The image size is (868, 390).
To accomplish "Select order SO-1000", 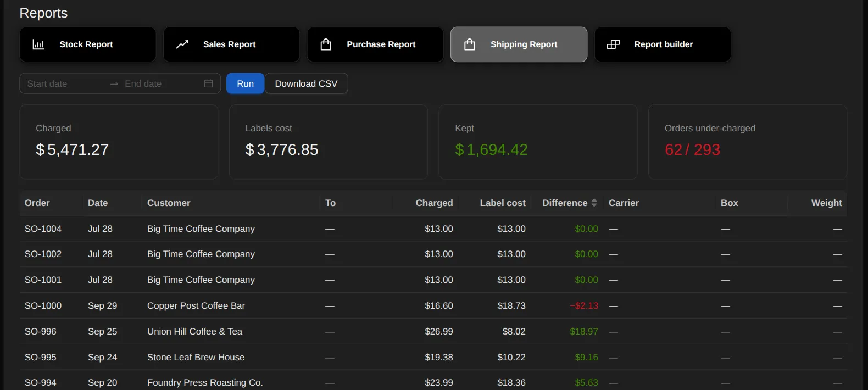I will (x=43, y=305).
